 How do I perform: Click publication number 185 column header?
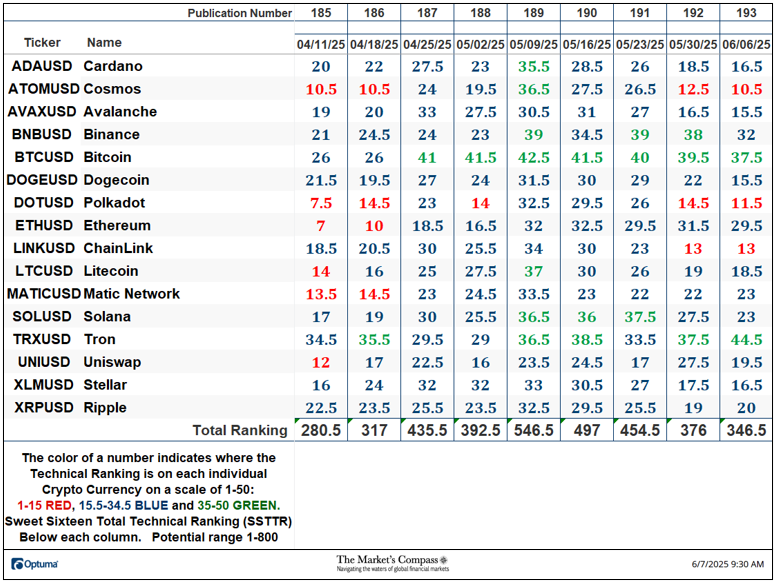321,13
